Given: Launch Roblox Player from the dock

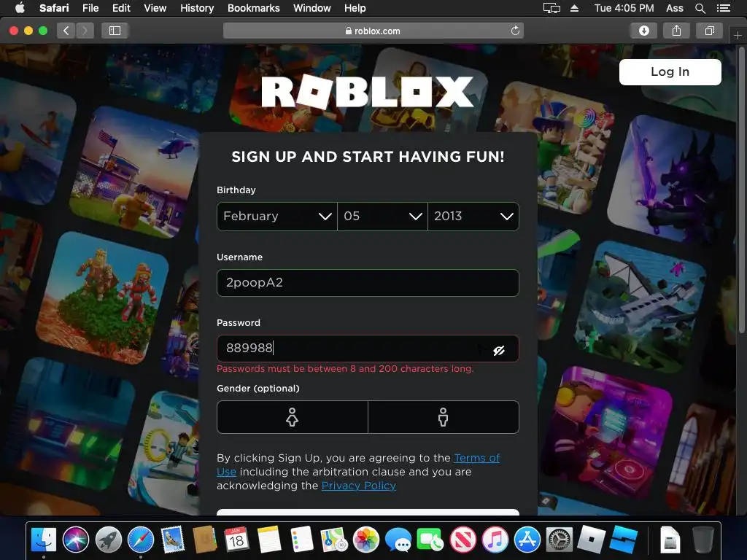Looking at the screenshot, I should [x=591, y=540].
